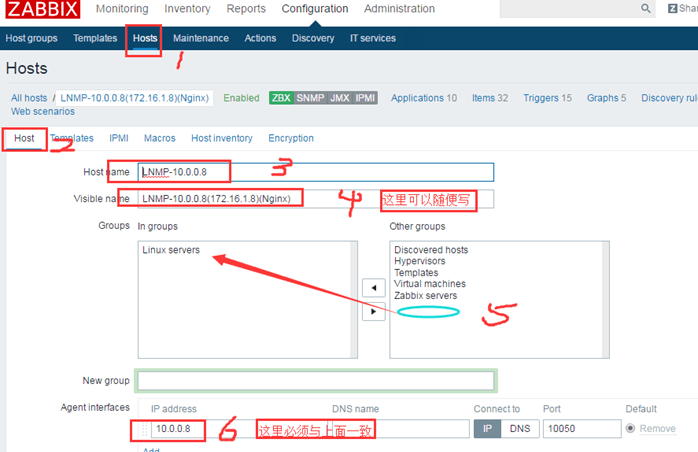Open the Actions submenu
The height and width of the screenshot is (452, 698).
[260, 38]
